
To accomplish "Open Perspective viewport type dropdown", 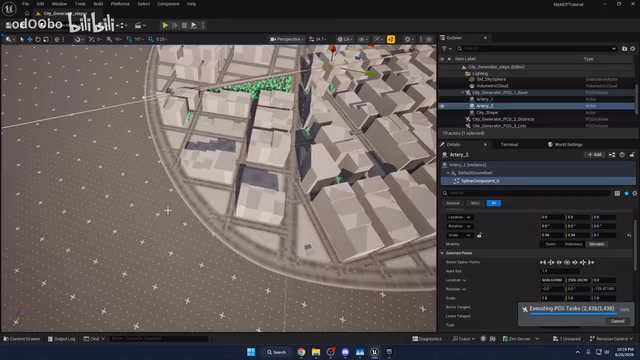I will (x=287, y=40).
